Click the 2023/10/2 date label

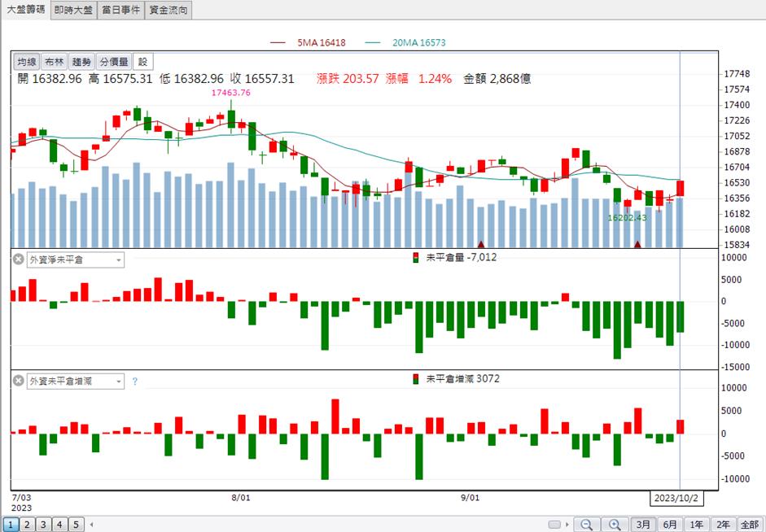click(676, 499)
